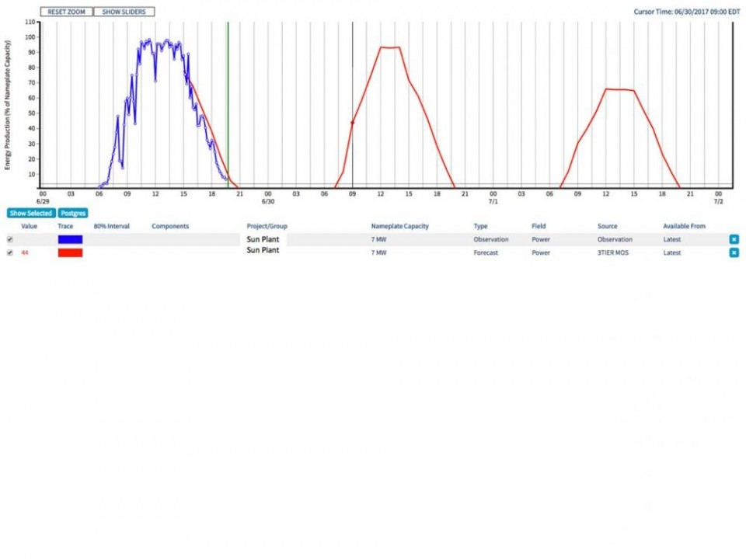Screen dimensions: 746x560
Task: Remove the Observation trace row with X icon
Action: pyautogui.click(x=734, y=239)
